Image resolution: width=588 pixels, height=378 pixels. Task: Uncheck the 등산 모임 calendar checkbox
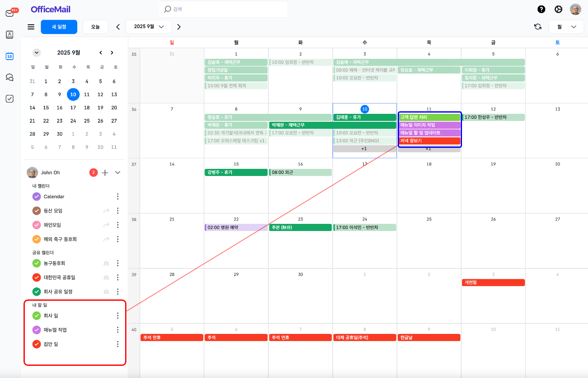37,211
